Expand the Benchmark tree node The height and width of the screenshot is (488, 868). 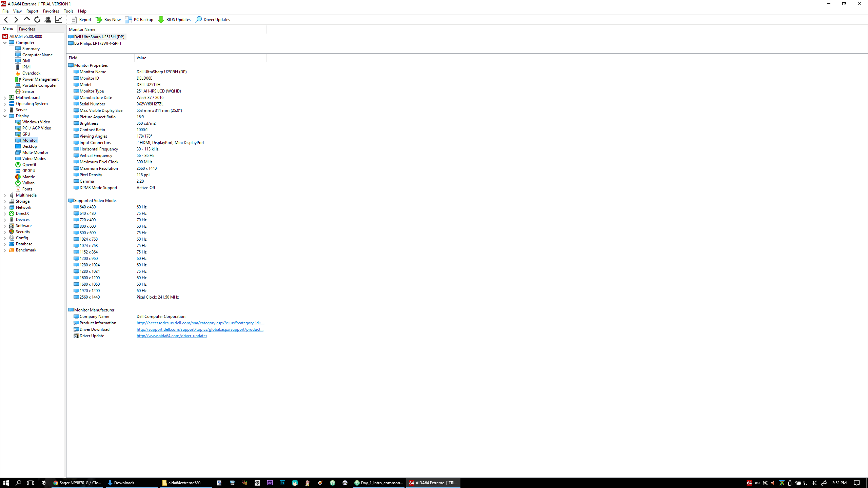(x=5, y=250)
